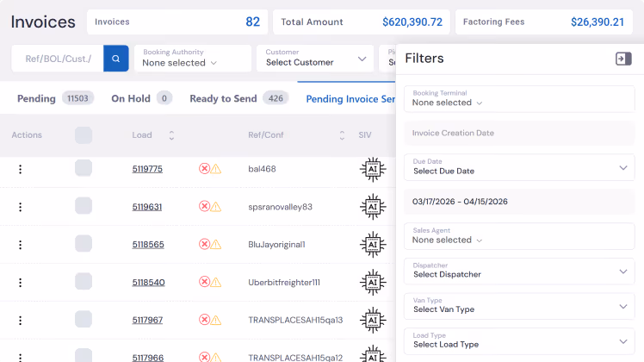Open load link 5118540
Screen dimensions: 644x362
click(148, 283)
